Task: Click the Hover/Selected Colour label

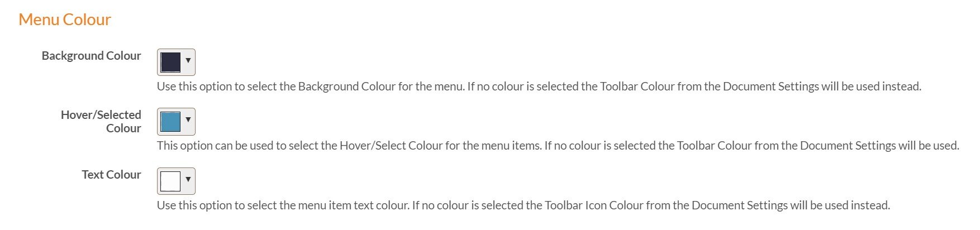Action: (101, 122)
